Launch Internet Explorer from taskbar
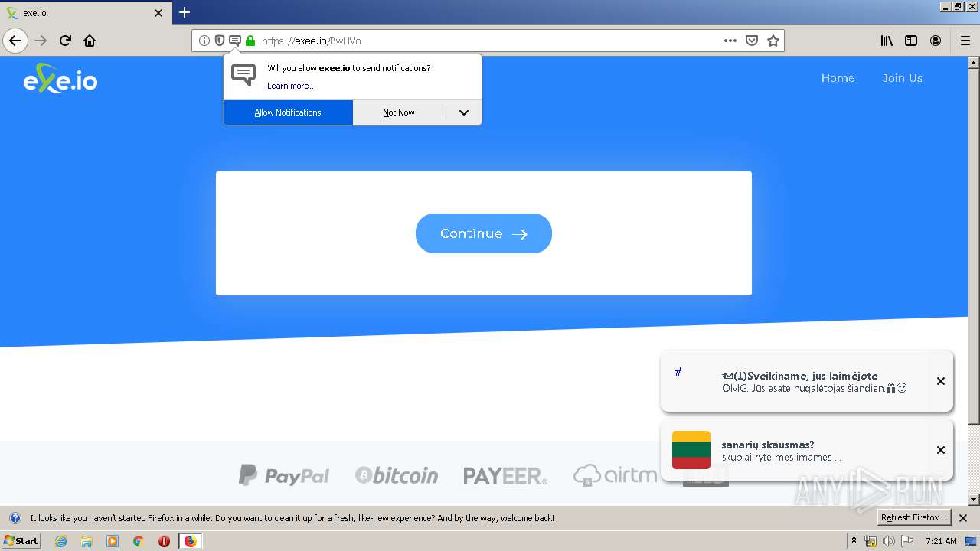 [x=61, y=541]
